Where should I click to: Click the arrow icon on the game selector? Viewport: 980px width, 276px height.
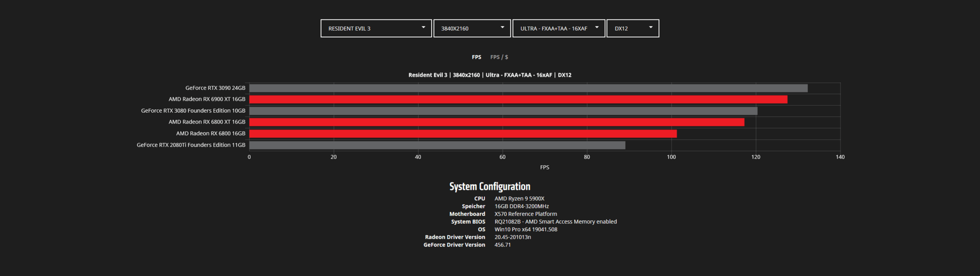click(x=423, y=28)
